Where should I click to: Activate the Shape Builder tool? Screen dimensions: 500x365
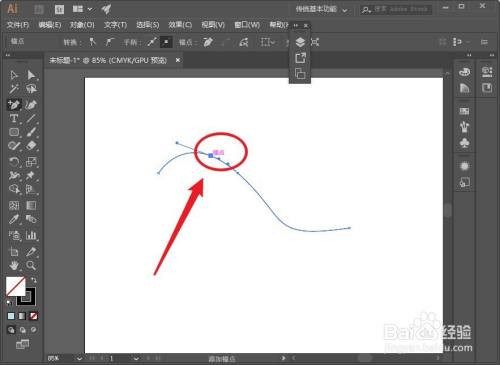(x=14, y=189)
